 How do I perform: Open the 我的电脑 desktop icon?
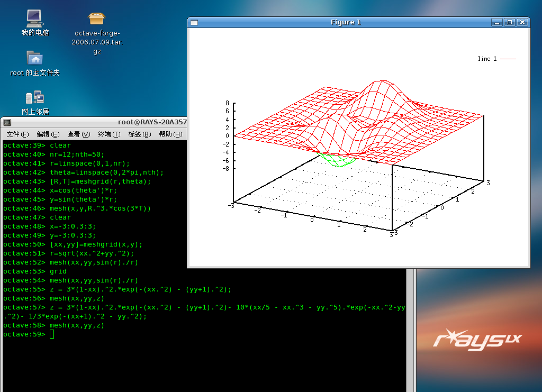pyautogui.click(x=35, y=19)
